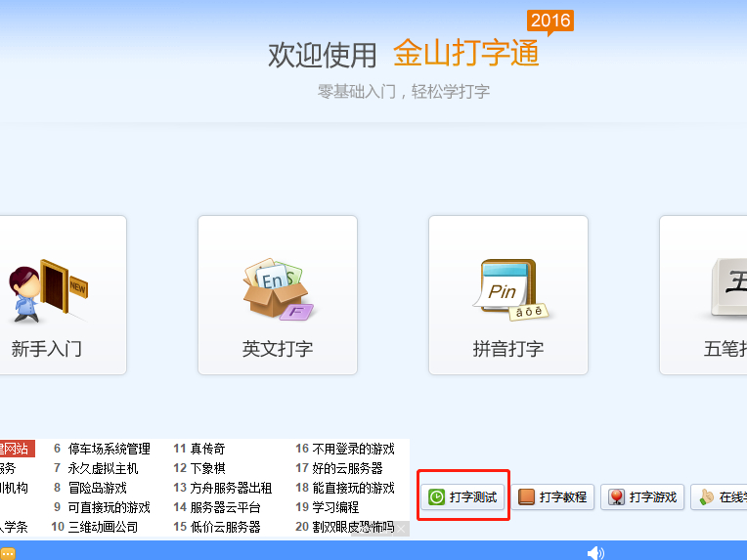This screenshot has width=747, height=560.
Task: Open the 五笔 typing card
Action: click(703, 295)
